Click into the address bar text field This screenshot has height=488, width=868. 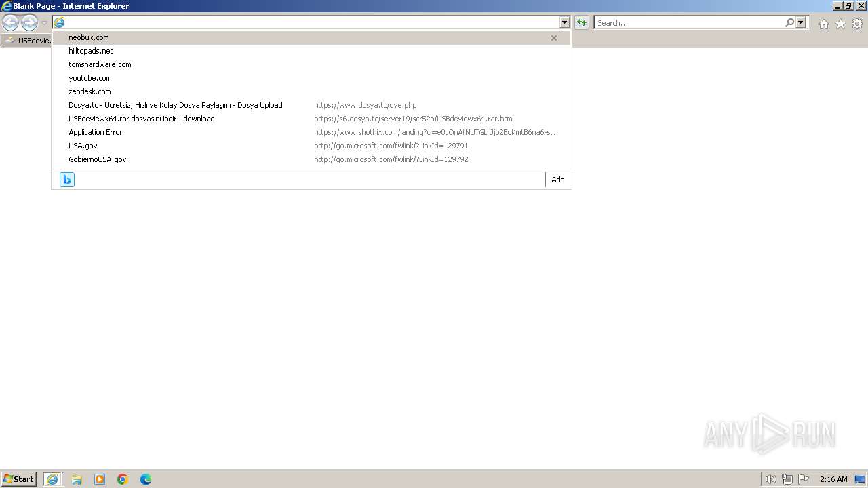pyautogui.click(x=313, y=23)
